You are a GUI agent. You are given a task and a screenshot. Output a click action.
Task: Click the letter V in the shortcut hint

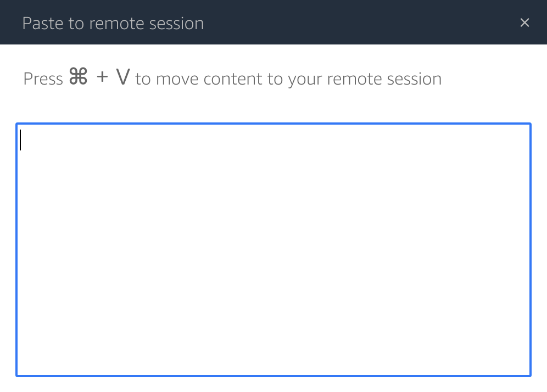pos(122,77)
